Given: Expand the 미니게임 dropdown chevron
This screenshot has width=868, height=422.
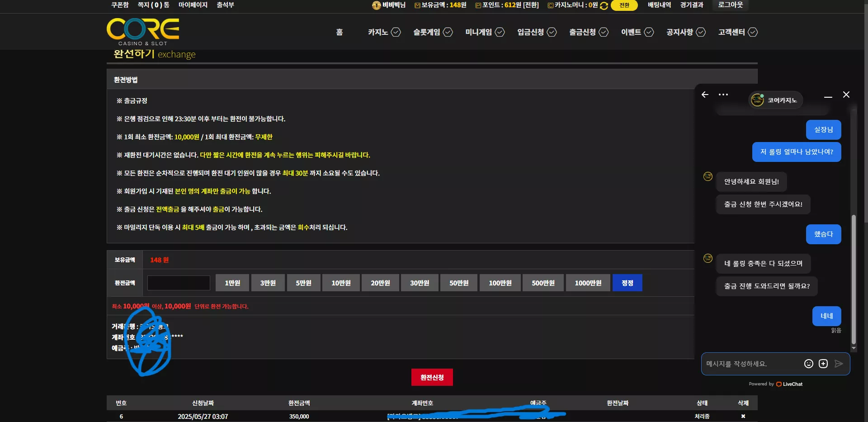Looking at the screenshot, I should click(x=500, y=32).
